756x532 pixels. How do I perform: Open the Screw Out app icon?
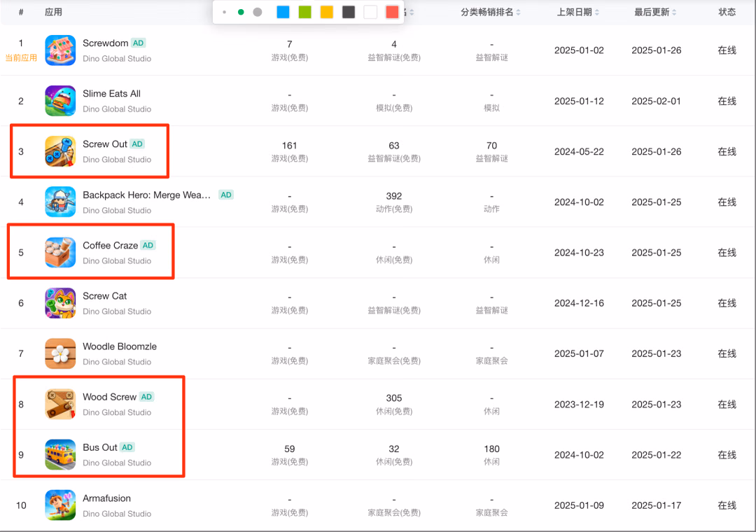tap(60, 151)
